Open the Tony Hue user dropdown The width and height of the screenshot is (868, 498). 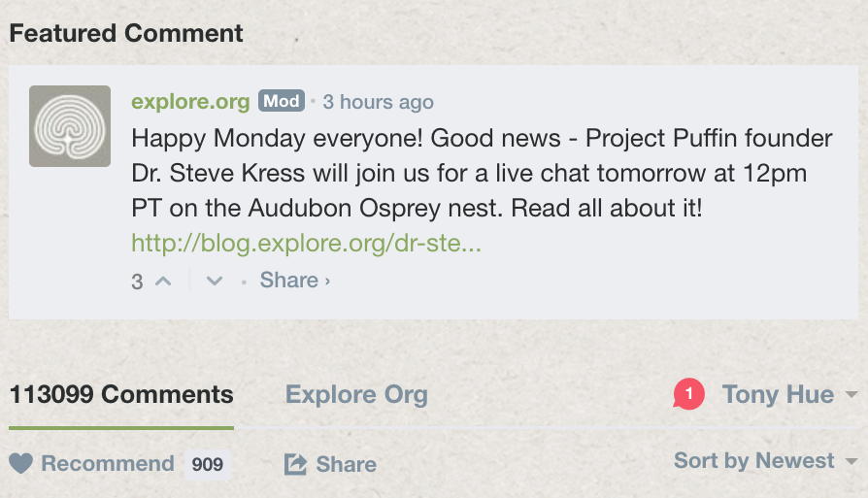coord(778,394)
